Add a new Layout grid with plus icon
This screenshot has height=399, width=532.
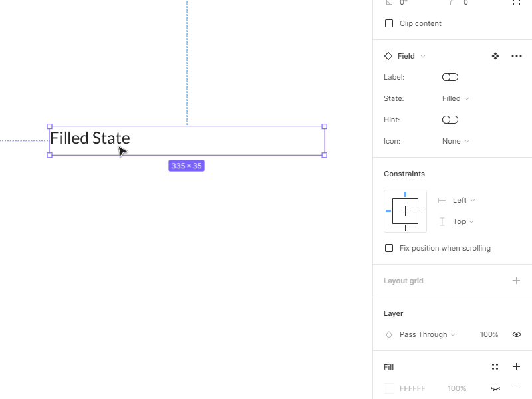(x=516, y=280)
